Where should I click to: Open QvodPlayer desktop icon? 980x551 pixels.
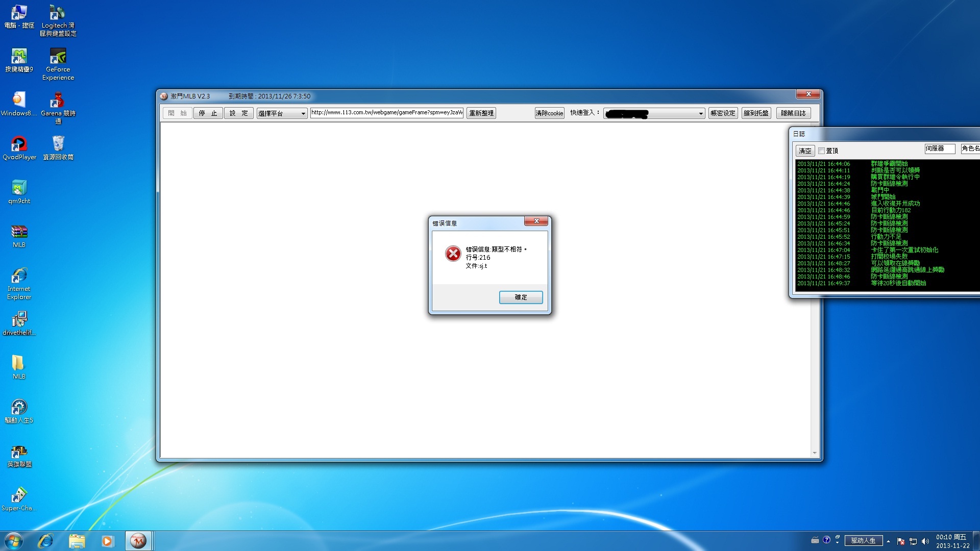19,148
